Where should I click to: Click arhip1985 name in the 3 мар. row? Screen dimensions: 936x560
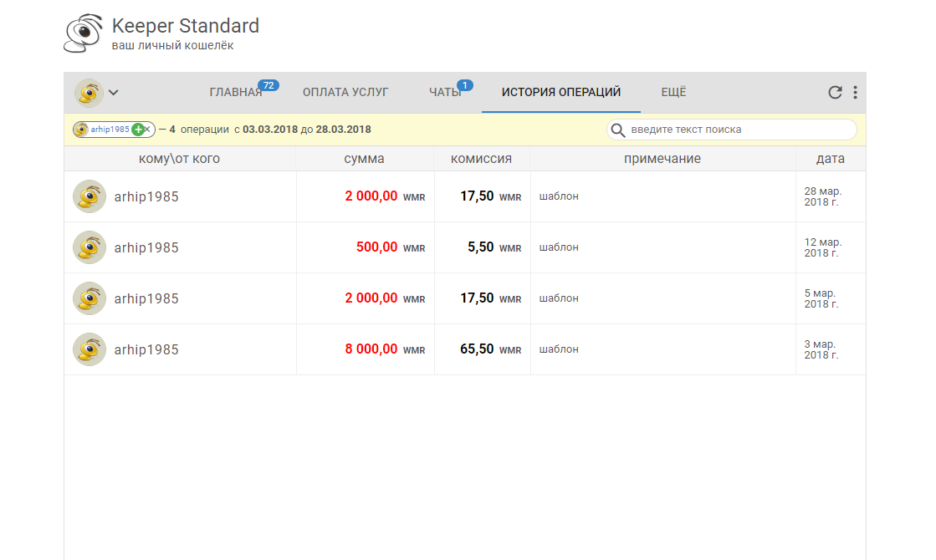pyautogui.click(x=146, y=350)
